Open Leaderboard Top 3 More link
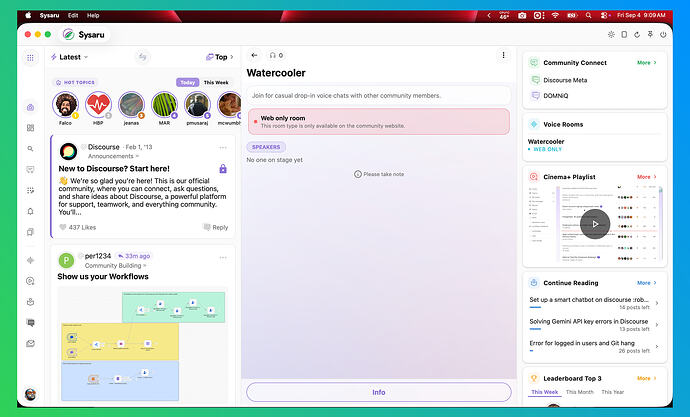 coord(646,378)
